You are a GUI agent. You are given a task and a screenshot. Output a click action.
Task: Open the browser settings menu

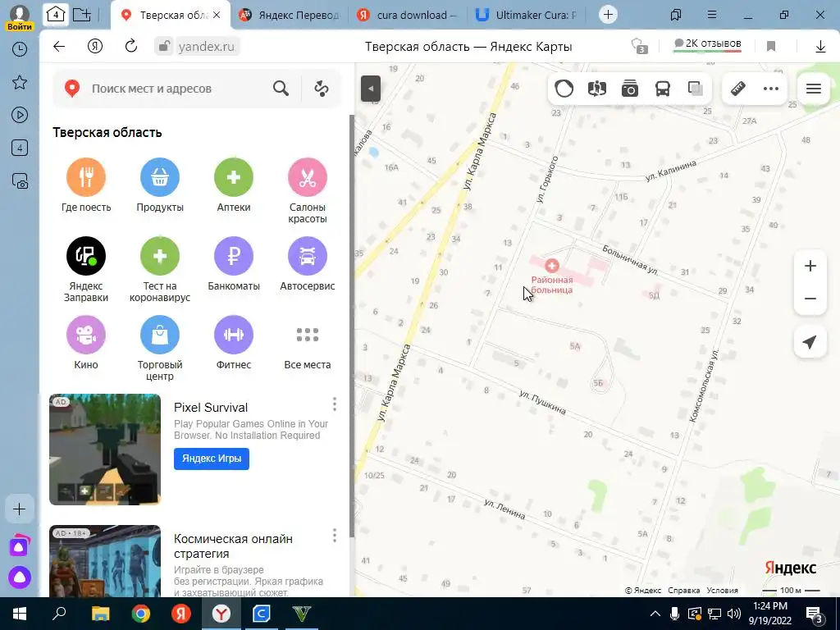pyautogui.click(x=712, y=15)
